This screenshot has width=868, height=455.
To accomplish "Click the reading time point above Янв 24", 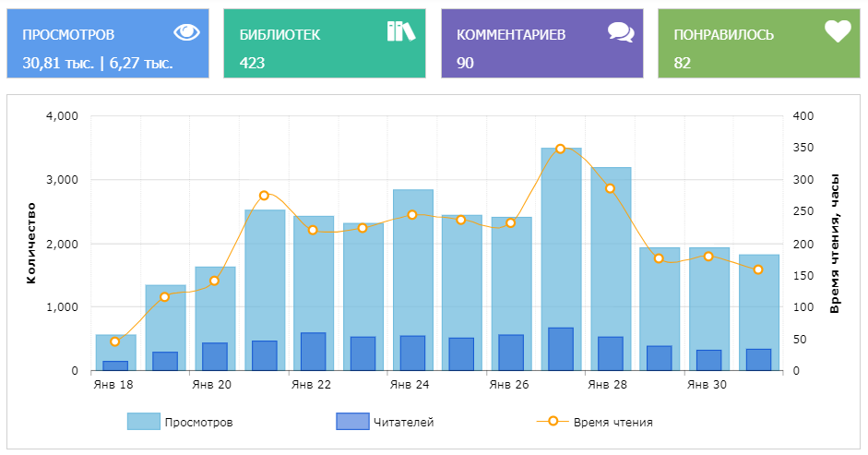I will pos(411,215).
